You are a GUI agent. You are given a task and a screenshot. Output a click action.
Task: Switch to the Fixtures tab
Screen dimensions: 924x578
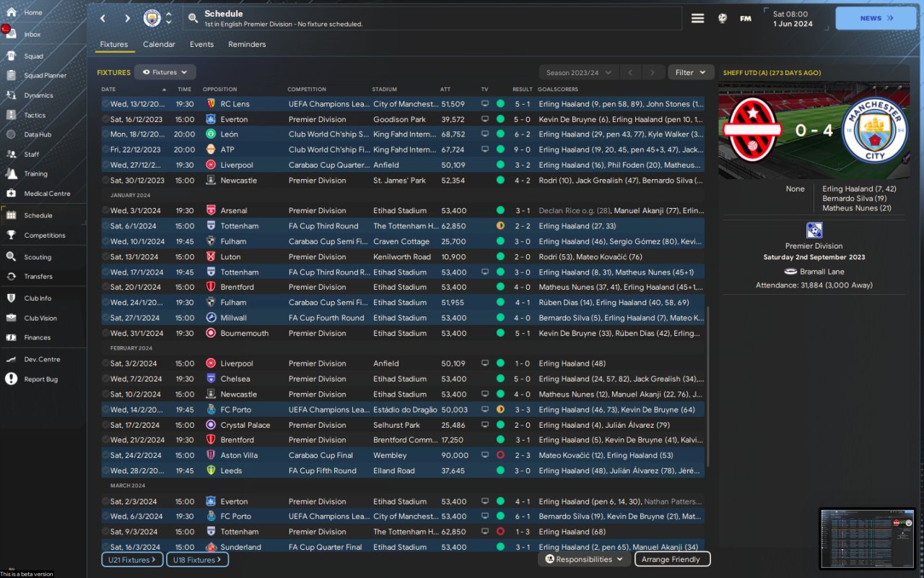pyautogui.click(x=114, y=44)
